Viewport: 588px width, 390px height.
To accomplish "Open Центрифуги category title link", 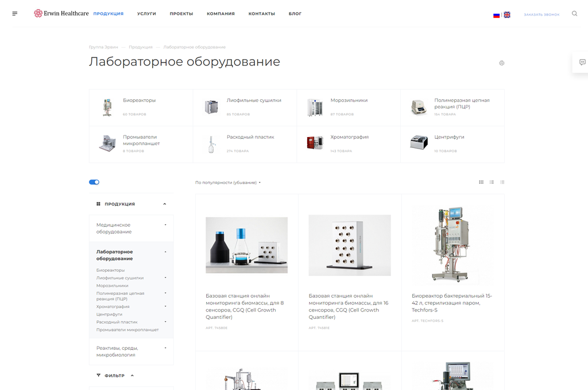I will click(x=449, y=137).
